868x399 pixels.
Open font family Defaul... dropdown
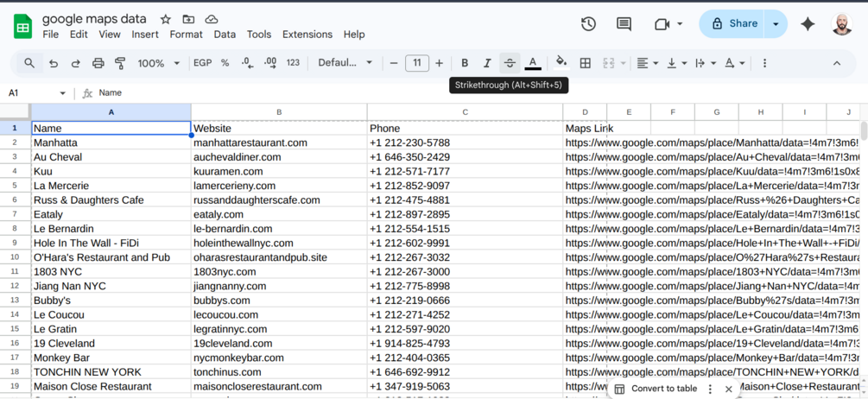(x=345, y=63)
